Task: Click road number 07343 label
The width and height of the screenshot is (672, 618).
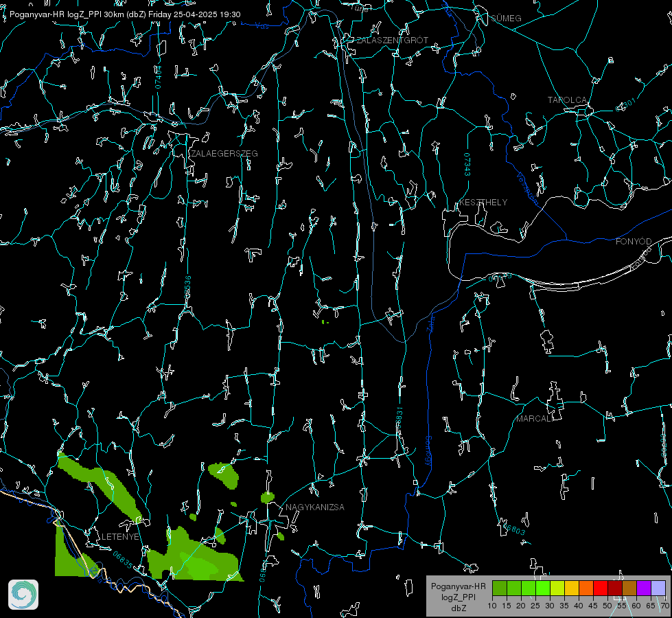Action: click(x=467, y=165)
